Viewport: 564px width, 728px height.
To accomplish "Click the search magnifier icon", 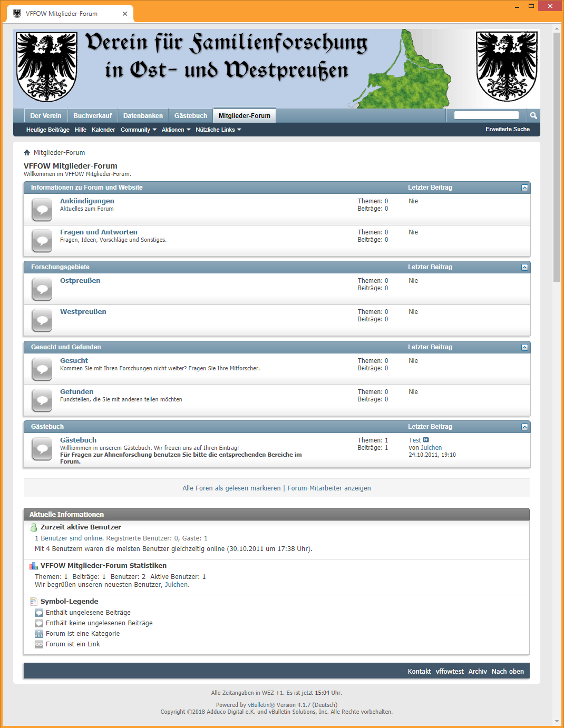I will (533, 115).
